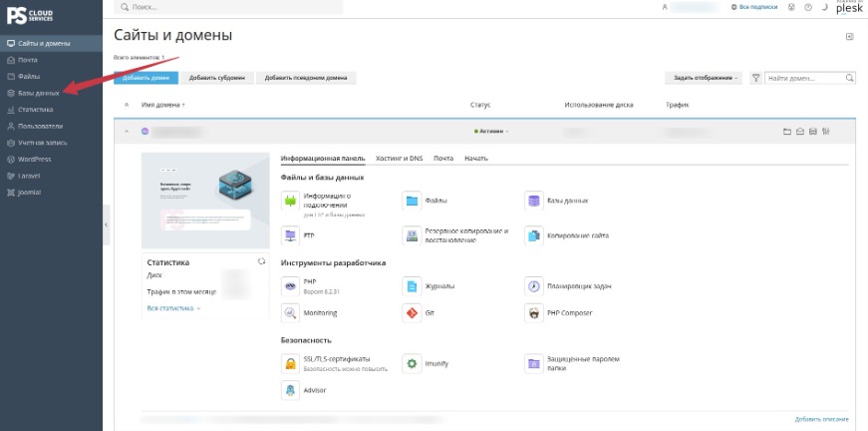The image size is (868, 431).
Task: Expand the Активен status dropdown
Action: pyautogui.click(x=491, y=132)
